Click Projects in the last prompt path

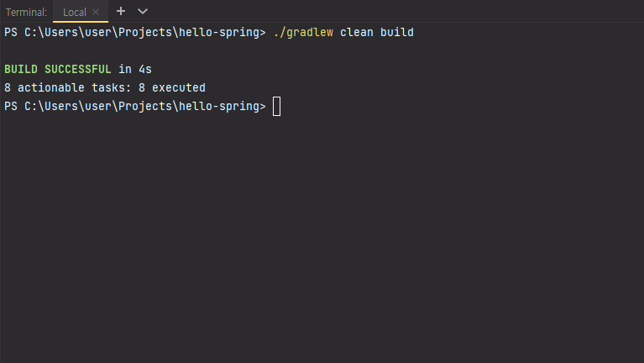click(x=145, y=106)
